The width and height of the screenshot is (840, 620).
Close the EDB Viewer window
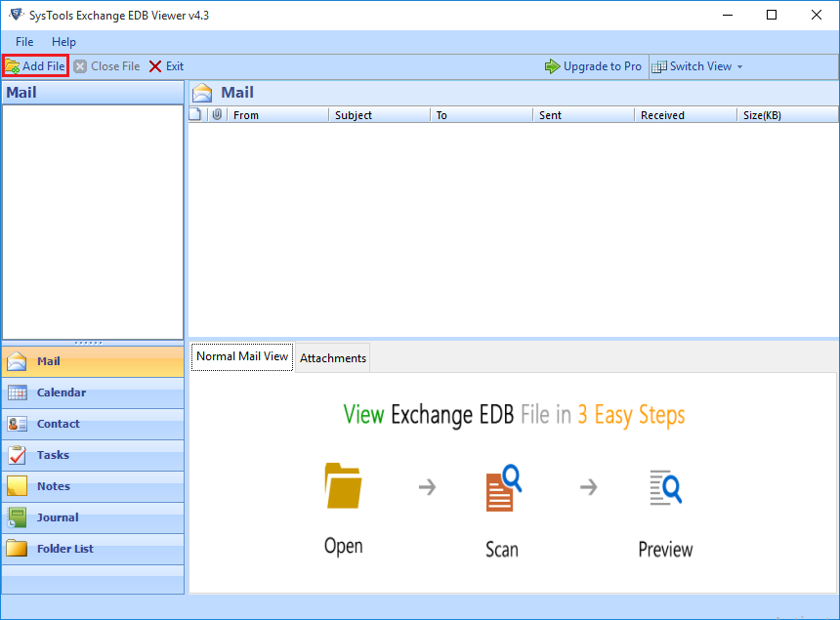coord(817,15)
